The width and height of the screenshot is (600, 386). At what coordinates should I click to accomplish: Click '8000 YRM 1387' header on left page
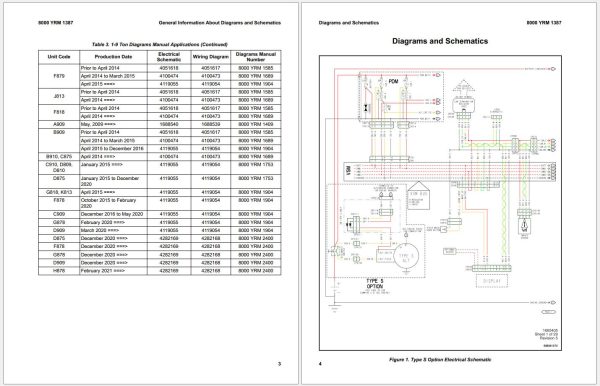pos(55,23)
